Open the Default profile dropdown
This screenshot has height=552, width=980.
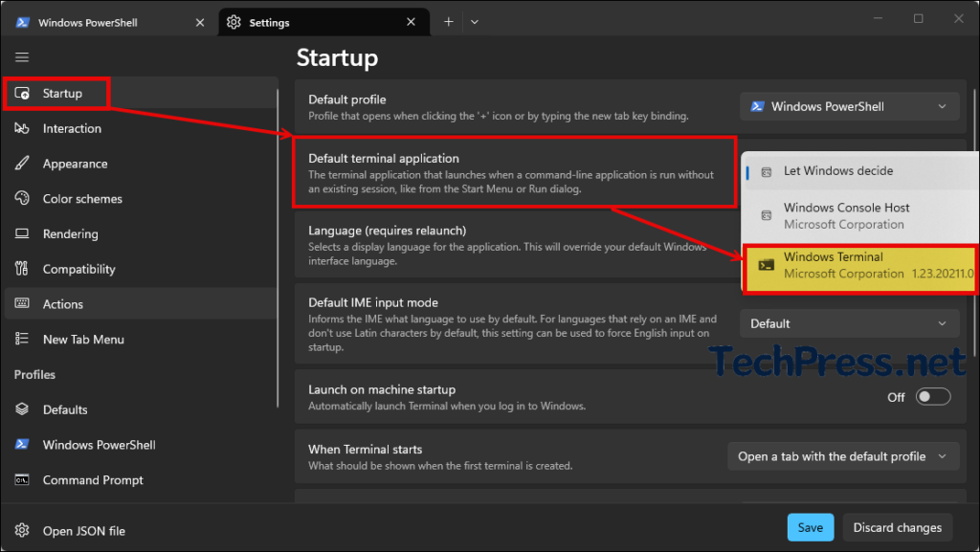848,106
